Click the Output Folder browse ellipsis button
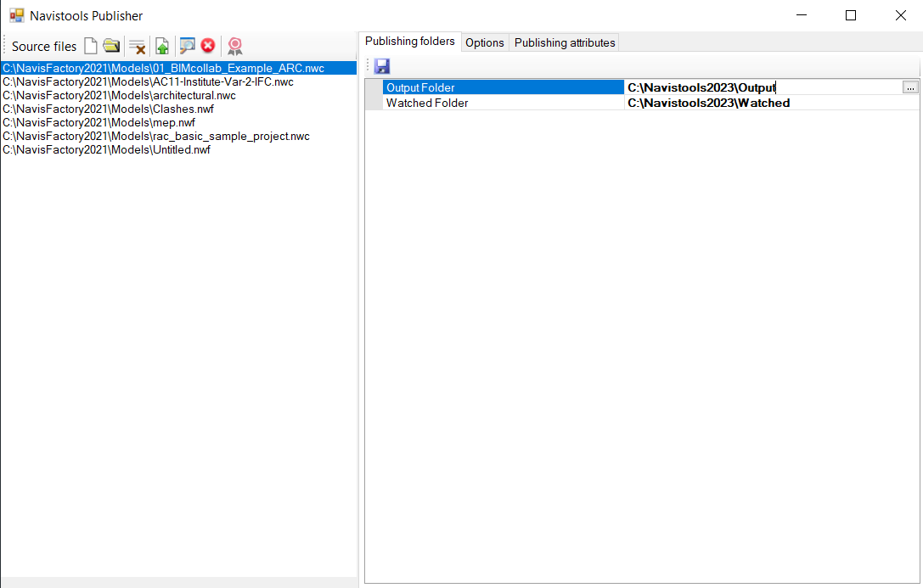 [x=910, y=87]
